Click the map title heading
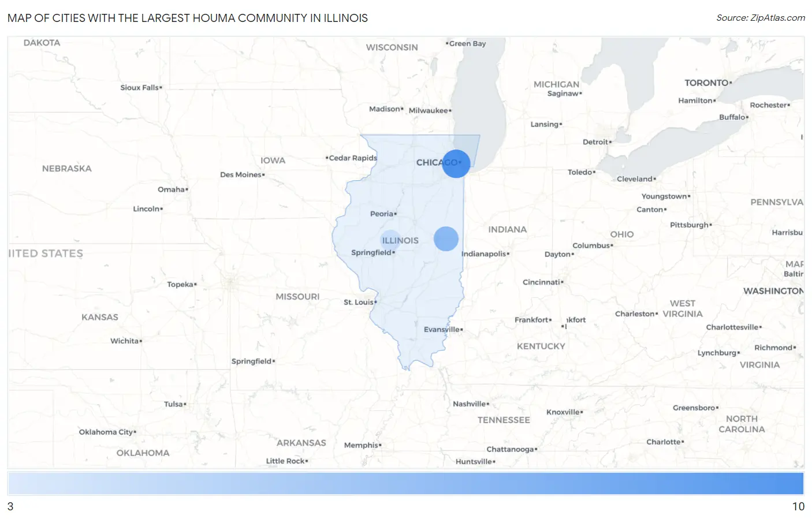The height and width of the screenshot is (519, 812). click(x=188, y=18)
